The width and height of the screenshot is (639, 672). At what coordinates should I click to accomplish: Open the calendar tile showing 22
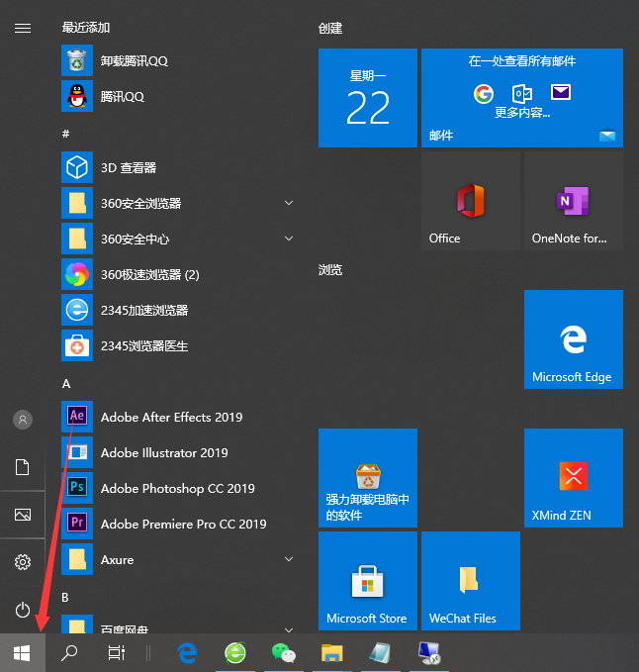pos(368,99)
